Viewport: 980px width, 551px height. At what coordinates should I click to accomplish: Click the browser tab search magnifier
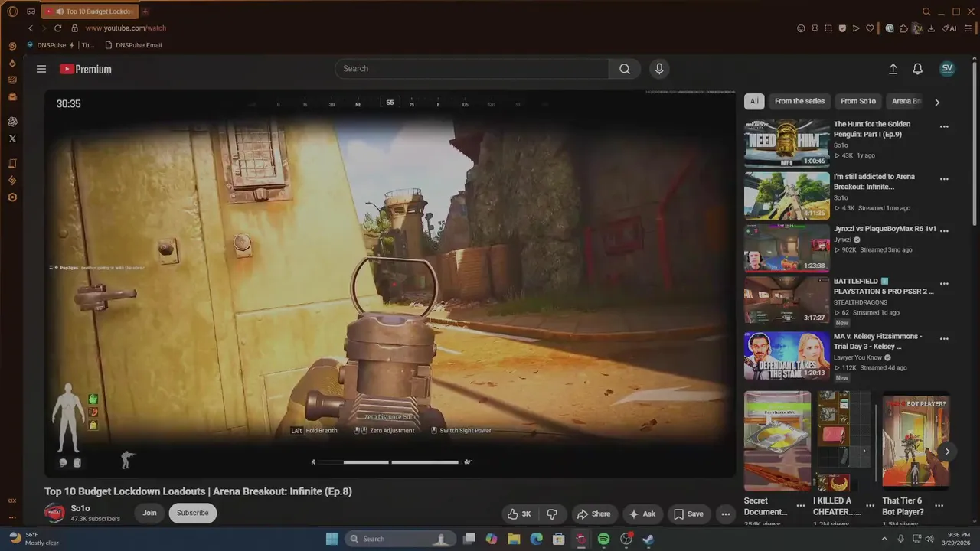pyautogui.click(x=926, y=11)
